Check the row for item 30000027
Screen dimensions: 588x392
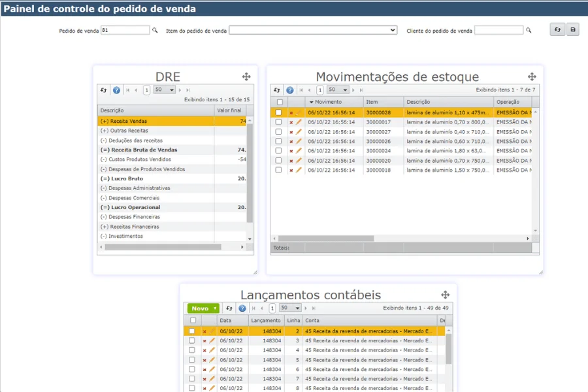click(x=278, y=132)
